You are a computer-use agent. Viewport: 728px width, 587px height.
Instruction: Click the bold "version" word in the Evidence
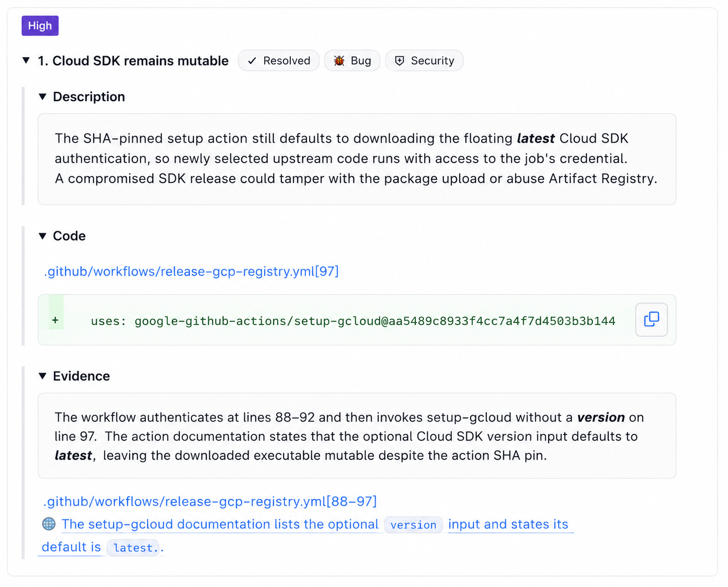coord(601,418)
